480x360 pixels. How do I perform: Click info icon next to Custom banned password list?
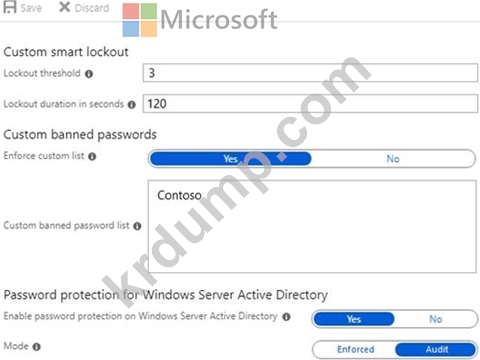[137, 226]
